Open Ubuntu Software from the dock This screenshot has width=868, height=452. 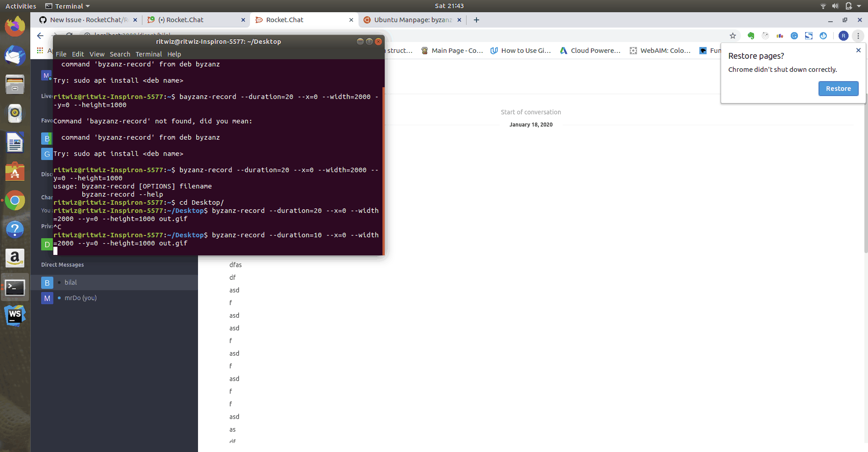point(15,171)
